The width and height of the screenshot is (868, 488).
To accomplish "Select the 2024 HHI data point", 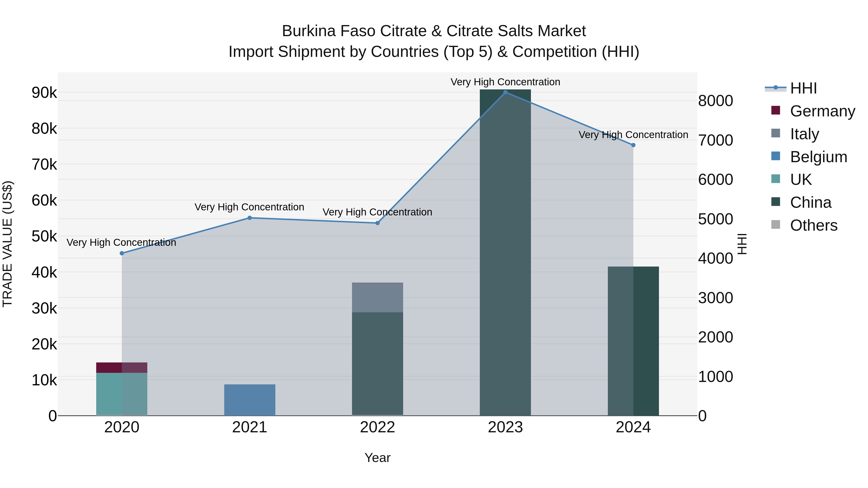I will 633,145.
